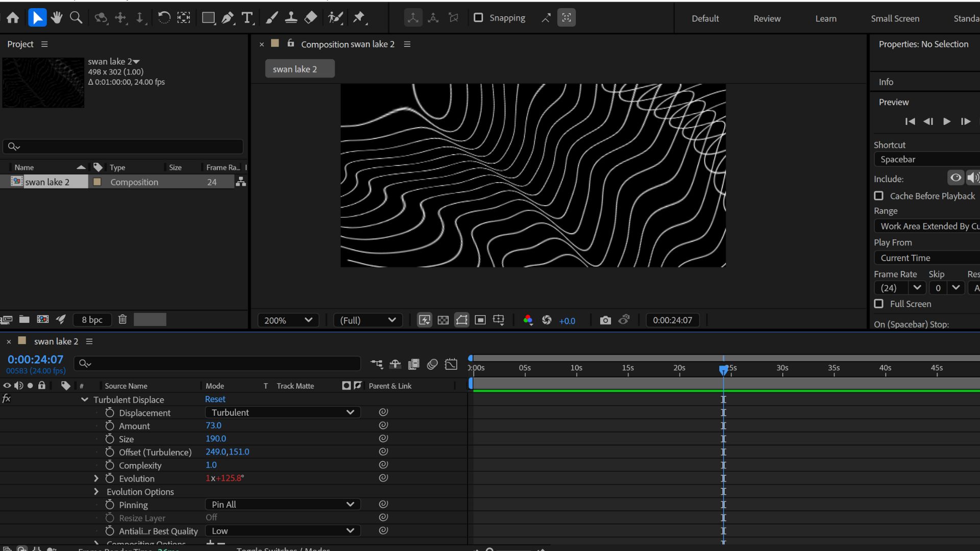Open the 200% magnification dropdown

coord(288,320)
